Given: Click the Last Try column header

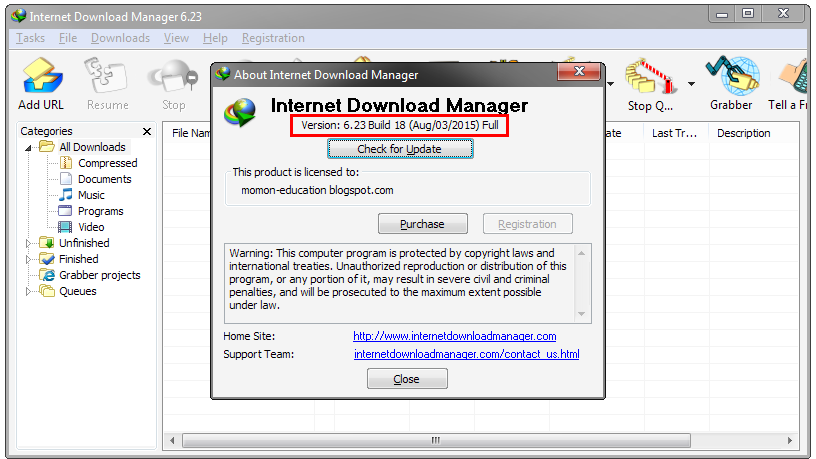Looking at the screenshot, I should click(675, 133).
